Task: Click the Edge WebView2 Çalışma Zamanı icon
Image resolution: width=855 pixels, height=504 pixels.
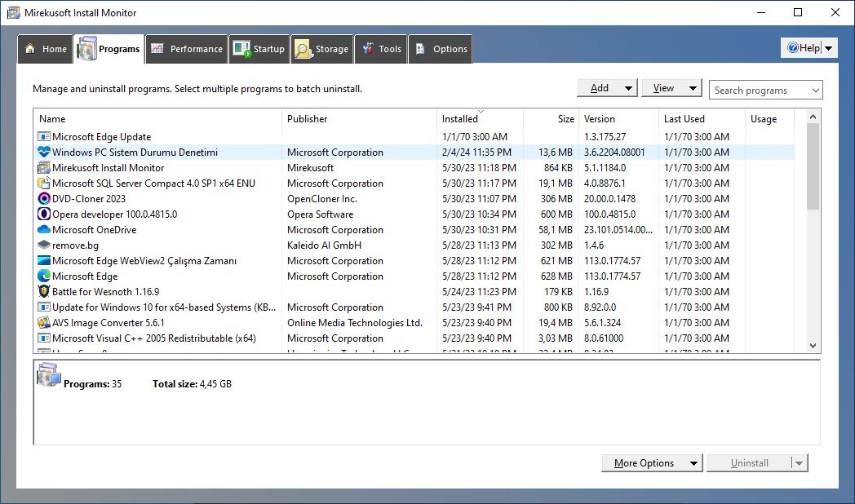Action: click(43, 261)
